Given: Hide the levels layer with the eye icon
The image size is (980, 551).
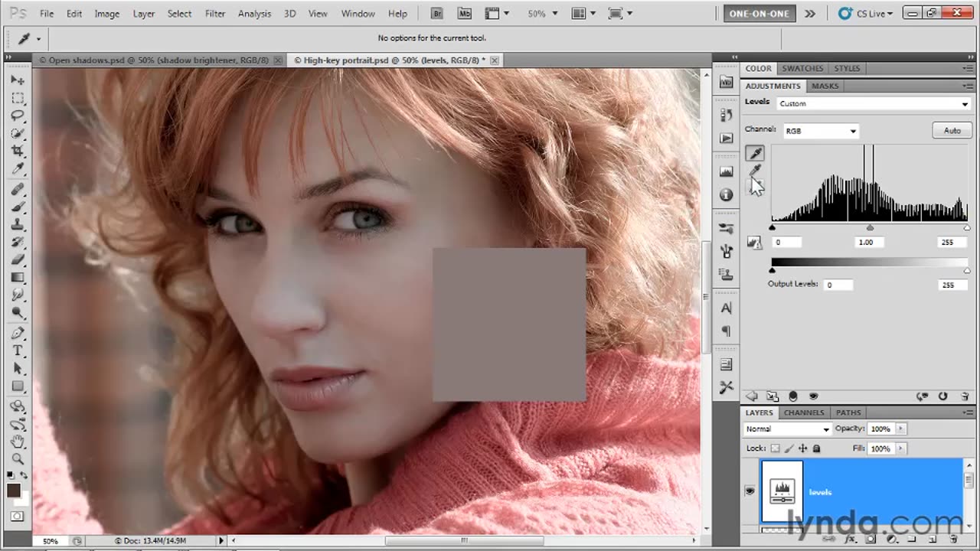Looking at the screenshot, I should click(750, 491).
